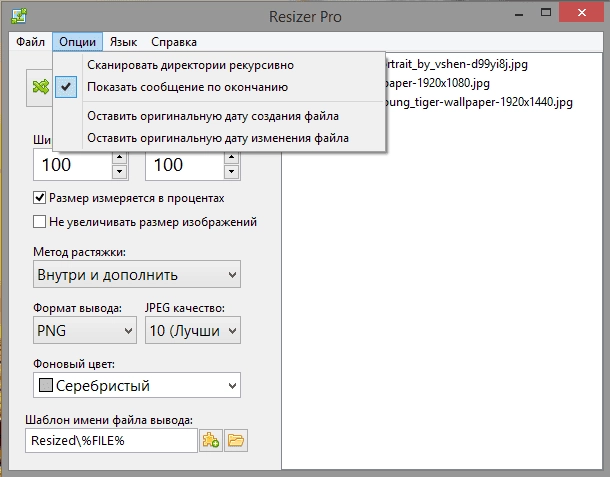Decrease the width value with down arrow
Screen dimensions: 610x477
point(119,172)
